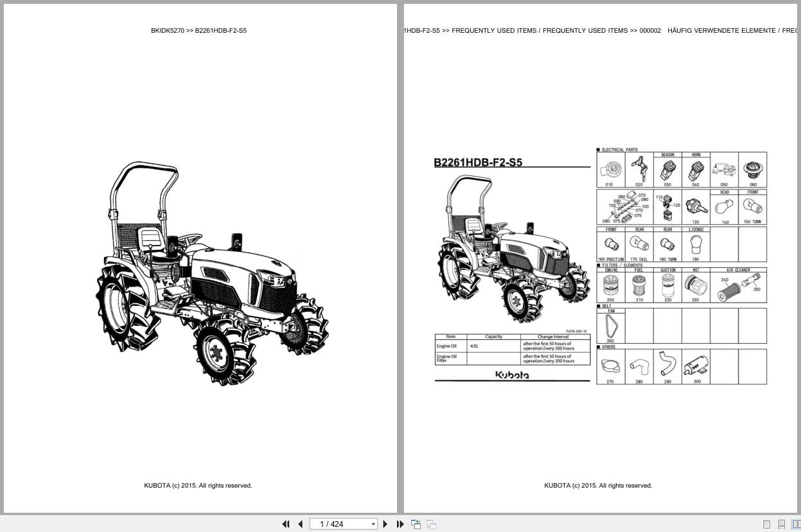Switch to continuous scrolling view
This screenshot has width=801, height=532.
[782, 524]
